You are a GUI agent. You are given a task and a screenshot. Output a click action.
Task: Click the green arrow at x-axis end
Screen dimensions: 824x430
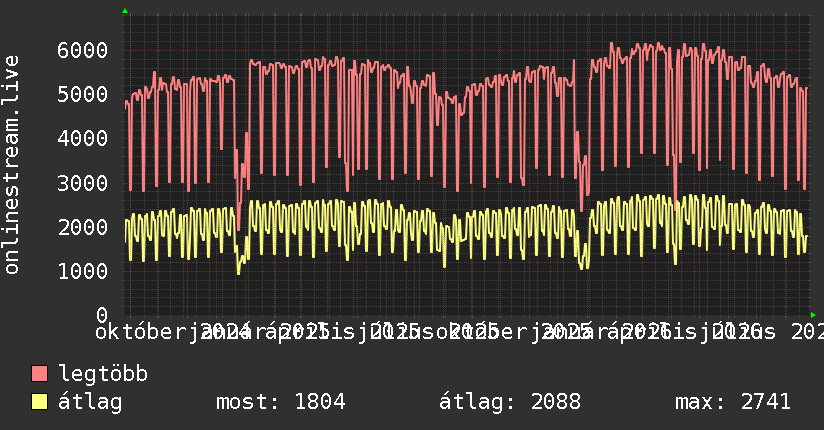[813, 315]
